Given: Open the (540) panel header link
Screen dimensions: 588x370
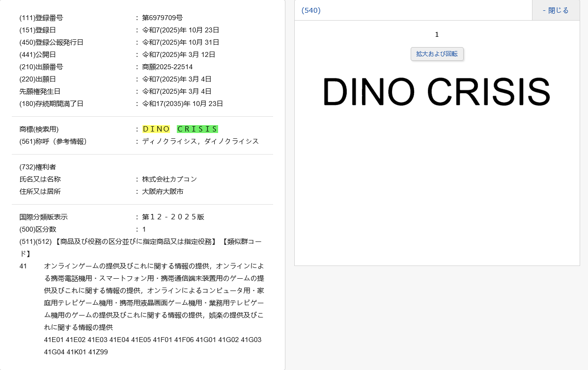Looking at the screenshot, I should pyautogui.click(x=311, y=10).
